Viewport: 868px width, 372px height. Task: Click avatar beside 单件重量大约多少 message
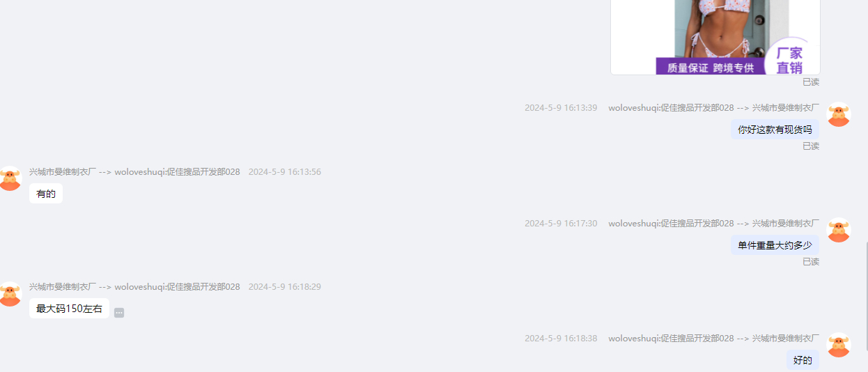[838, 230]
